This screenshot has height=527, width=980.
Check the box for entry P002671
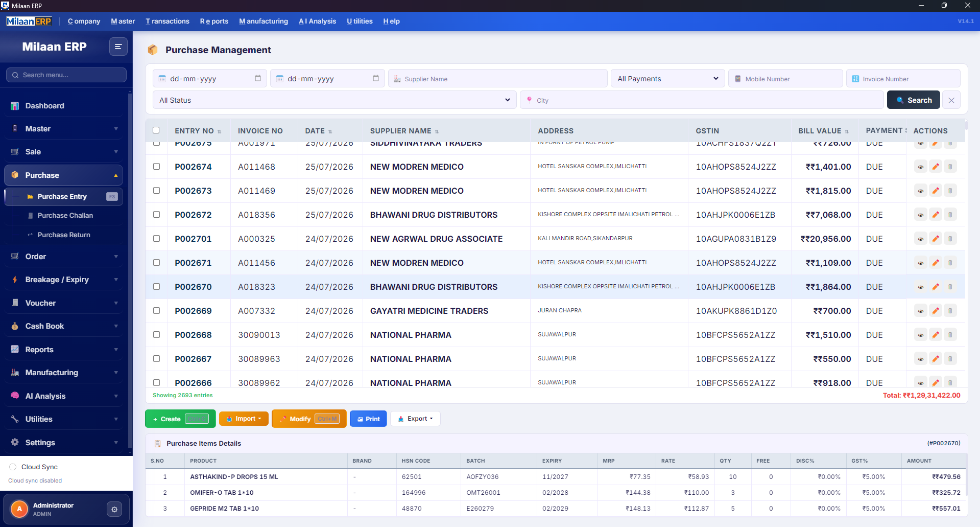156,263
